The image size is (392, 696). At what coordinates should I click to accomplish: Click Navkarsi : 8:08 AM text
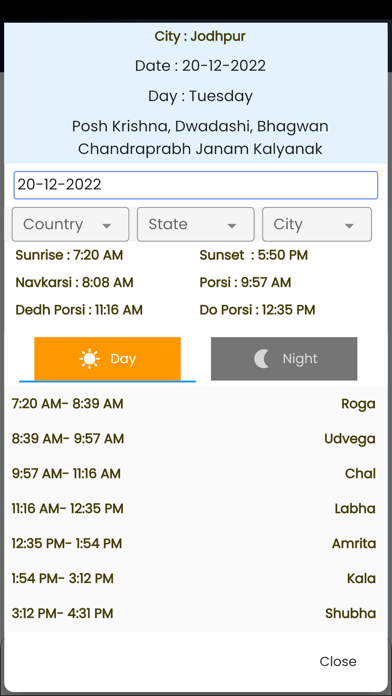point(75,283)
